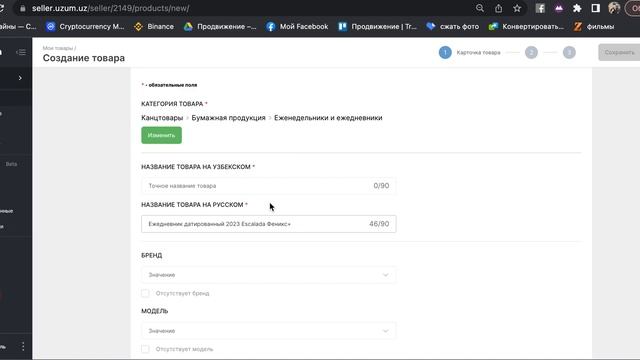Image resolution: width=640 pixels, height=360 pixels.
Task: Open the Конвертировать bookmark
Action: click(526, 27)
